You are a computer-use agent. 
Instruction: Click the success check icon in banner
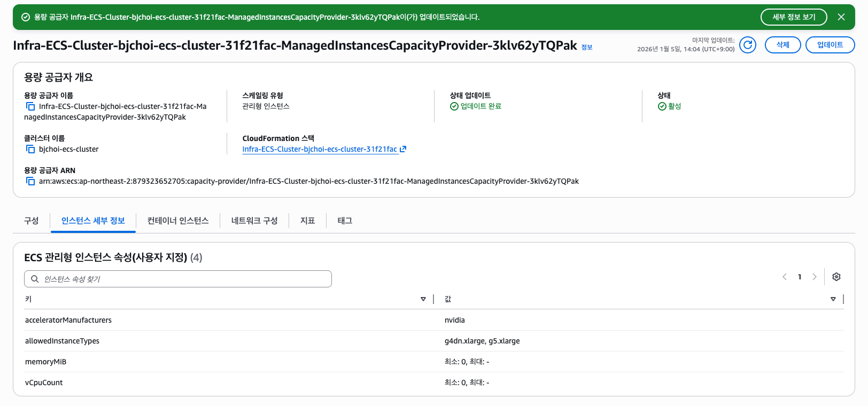(25, 17)
